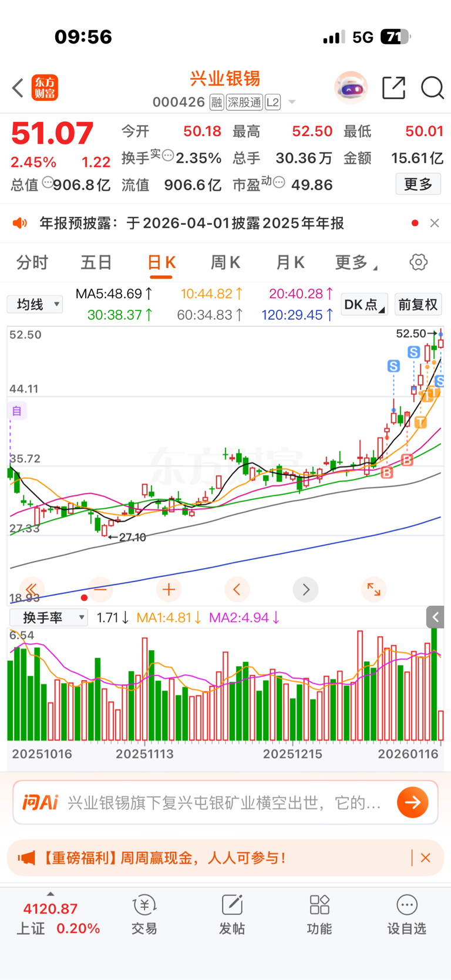The image size is (451, 980).
Task: Select the 日K tab
Action: (x=161, y=262)
